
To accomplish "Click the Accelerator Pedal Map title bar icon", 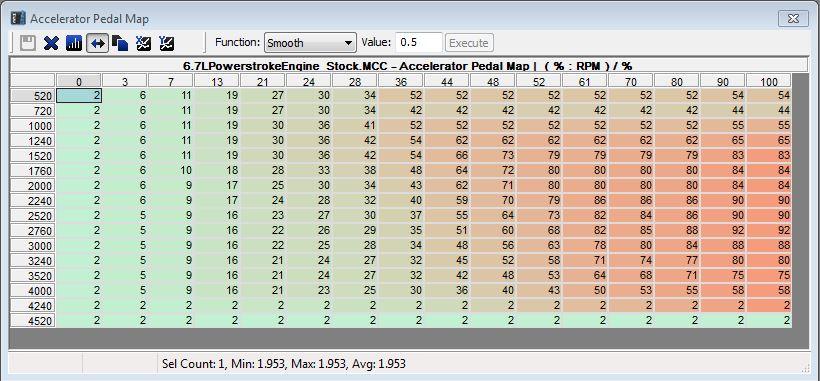I will pos(18,18).
